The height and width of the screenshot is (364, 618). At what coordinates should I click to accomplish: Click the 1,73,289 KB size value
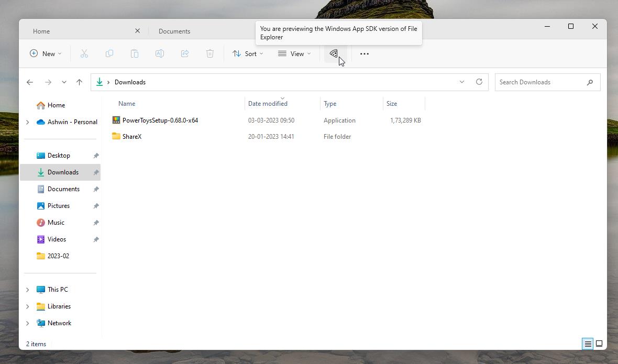pyautogui.click(x=405, y=120)
